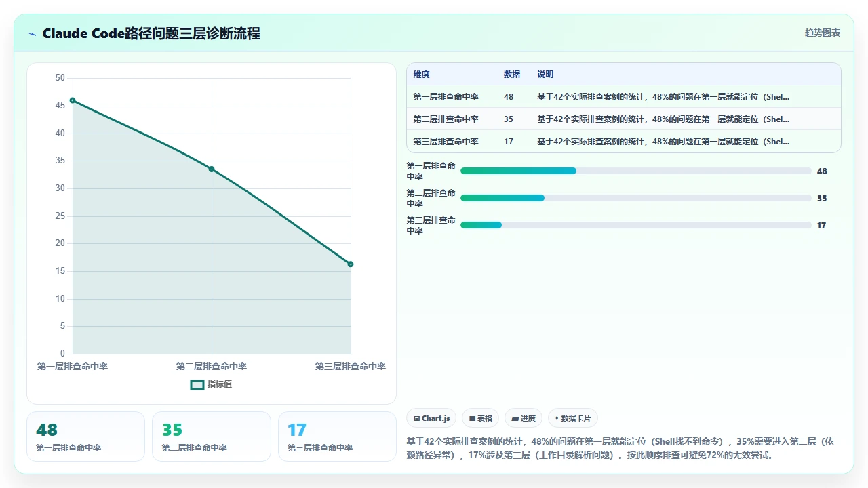
Task: Click the 说明 column header
Action: click(546, 75)
